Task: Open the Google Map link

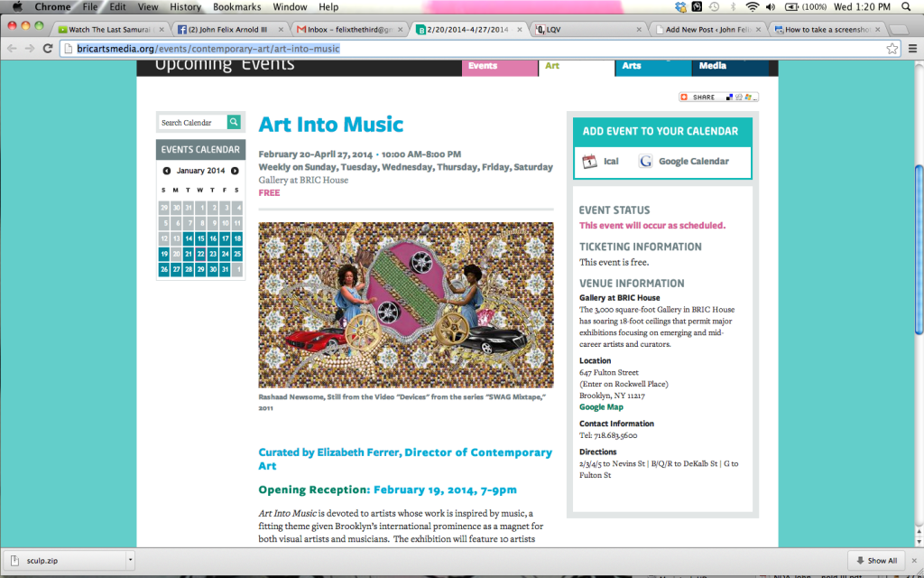Action: point(601,407)
